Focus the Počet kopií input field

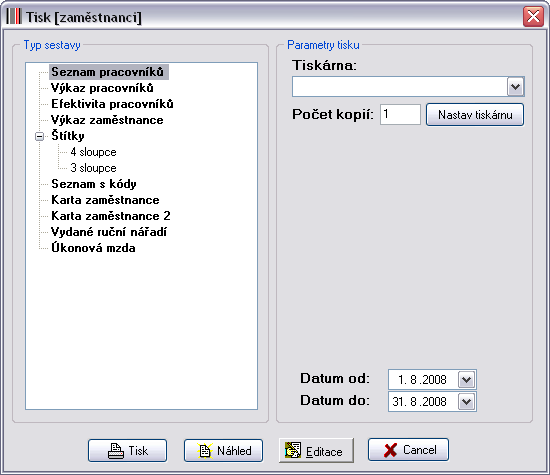tap(400, 114)
